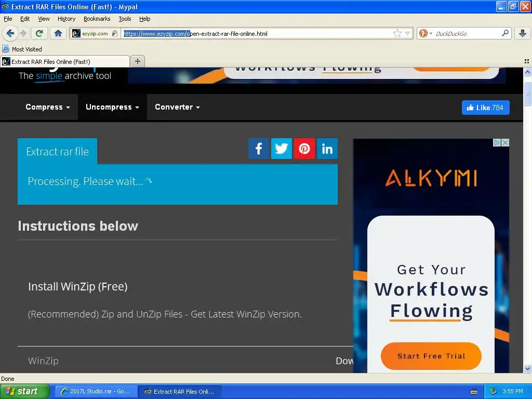Click the keyboard icon in system tray
This screenshot has height=399, width=532.
[474, 392]
